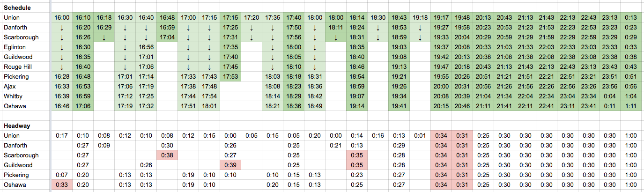Select the 19:18 Union departure cell

[x=420, y=18]
